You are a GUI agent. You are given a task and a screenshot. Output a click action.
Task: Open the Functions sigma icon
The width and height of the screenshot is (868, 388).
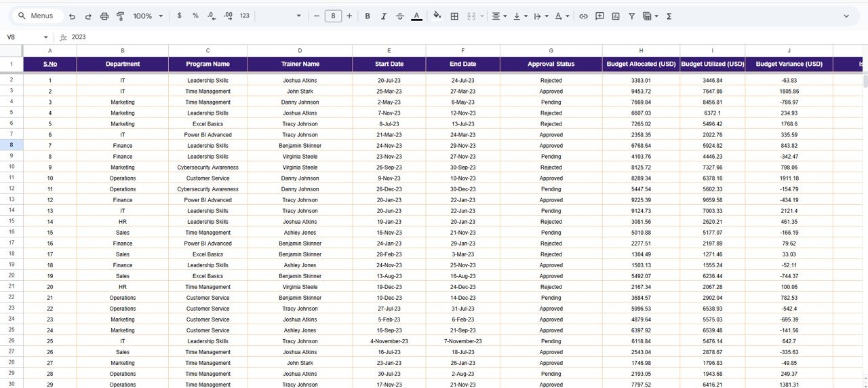(x=669, y=16)
